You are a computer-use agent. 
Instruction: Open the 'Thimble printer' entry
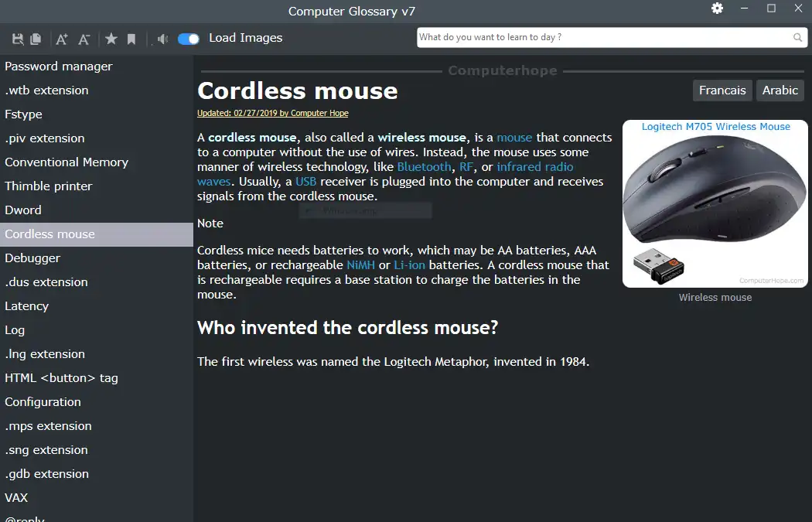97,186
